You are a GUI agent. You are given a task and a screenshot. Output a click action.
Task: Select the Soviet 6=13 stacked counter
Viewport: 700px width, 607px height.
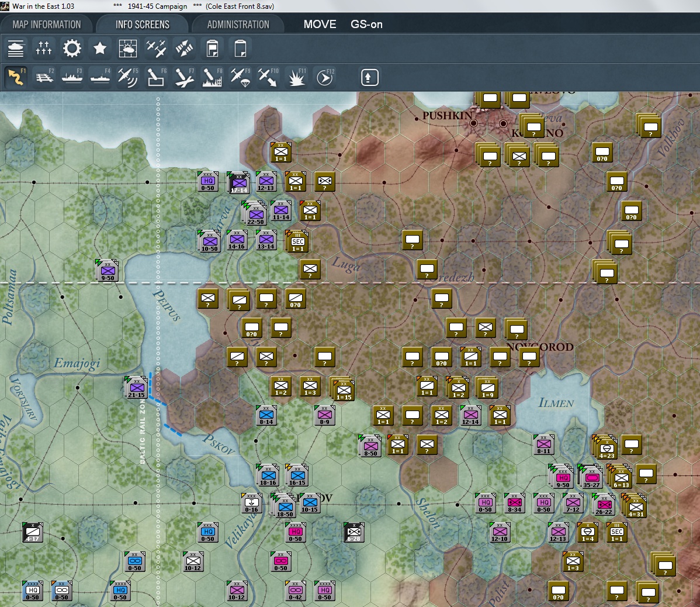point(619,477)
